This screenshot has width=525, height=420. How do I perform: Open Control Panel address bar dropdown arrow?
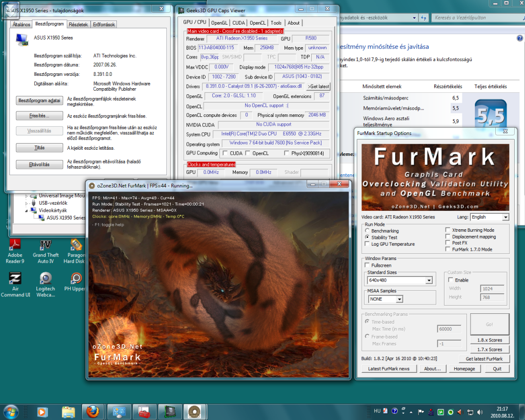(414, 18)
